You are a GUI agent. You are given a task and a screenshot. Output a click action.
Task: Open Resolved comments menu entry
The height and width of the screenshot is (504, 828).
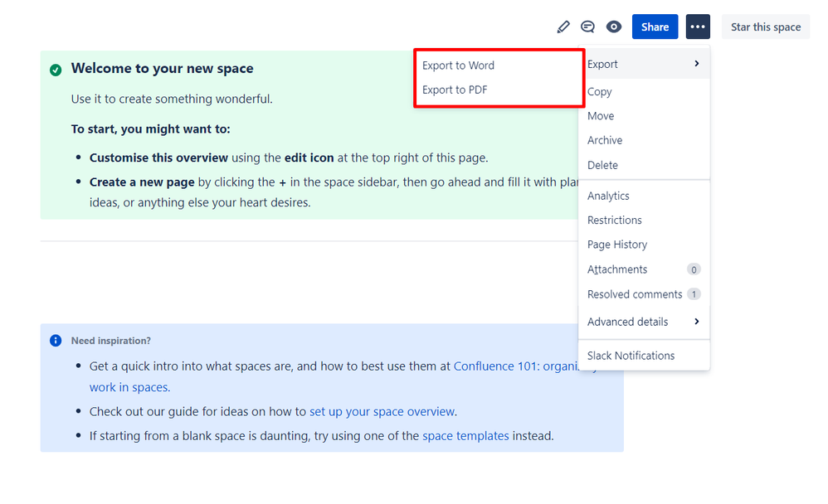tap(644, 294)
